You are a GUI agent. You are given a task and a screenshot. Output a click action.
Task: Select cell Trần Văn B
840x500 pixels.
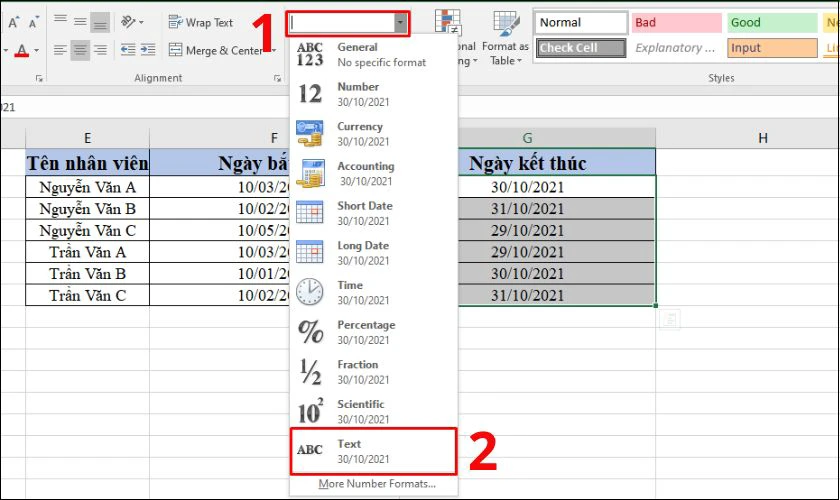pyautogui.click(x=87, y=274)
